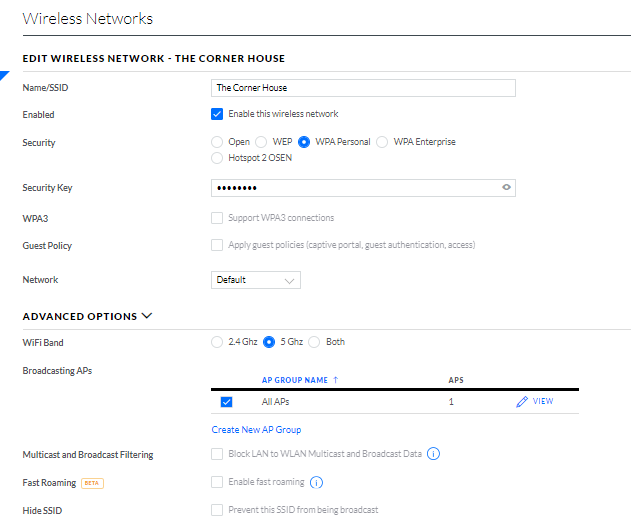Sort by AP Group Name arrow

[x=335, y=380]
